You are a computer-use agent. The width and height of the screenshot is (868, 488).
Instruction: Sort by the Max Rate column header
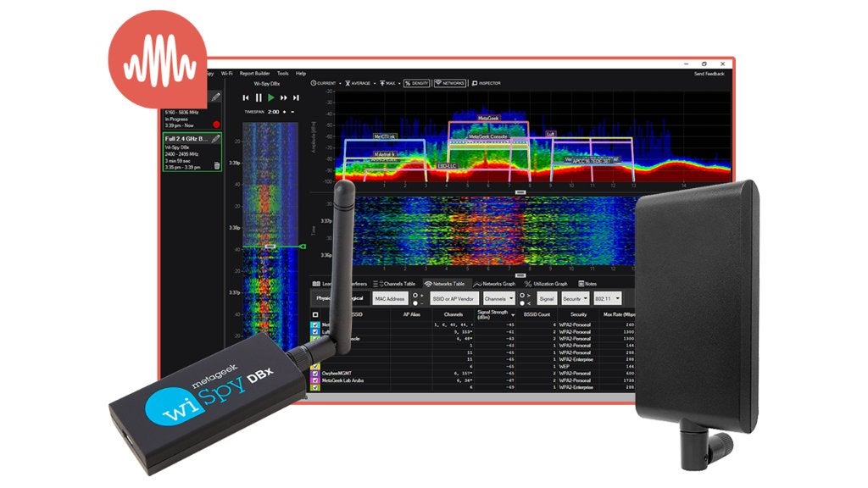pos(619,314)
